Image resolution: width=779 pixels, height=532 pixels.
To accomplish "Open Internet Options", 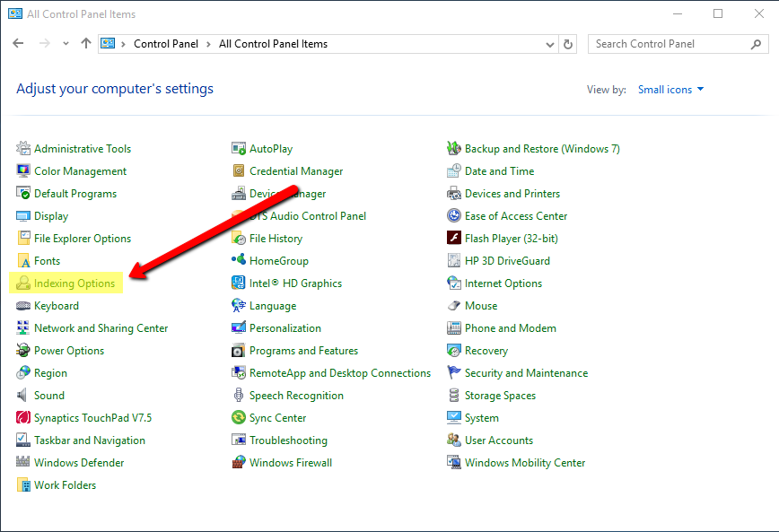I will 503,283.
